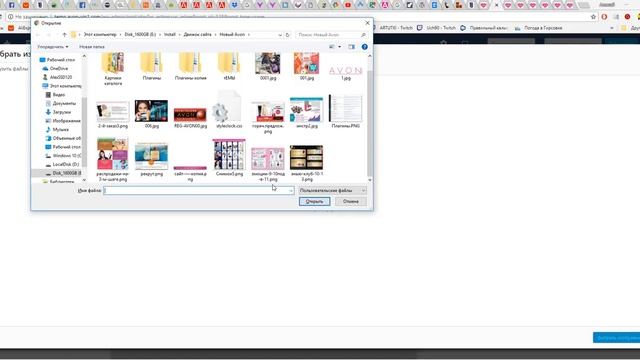Screen dimensions: 640x360
Task: Close the active browser tab
Action: 496,5
